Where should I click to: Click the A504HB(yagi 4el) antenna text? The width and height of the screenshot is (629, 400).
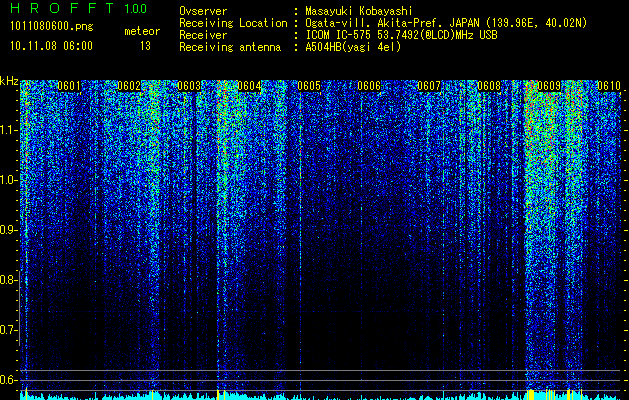(x=353, y=47)
